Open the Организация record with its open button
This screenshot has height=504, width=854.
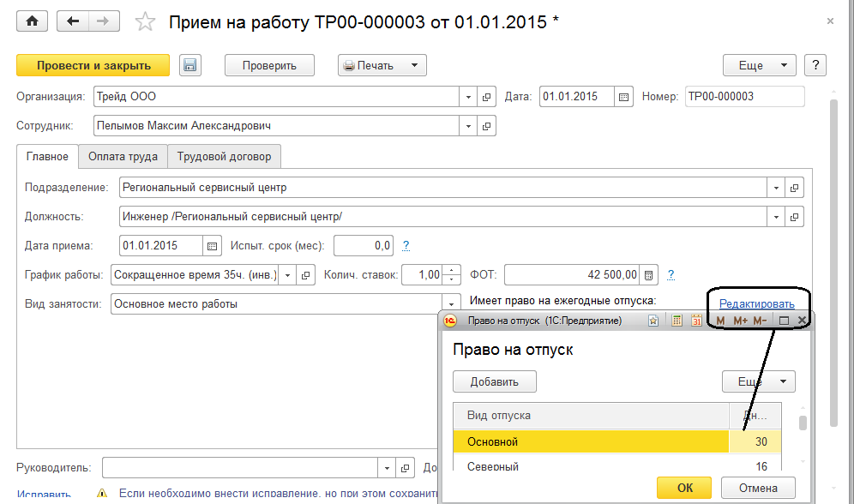click(487, 97)
